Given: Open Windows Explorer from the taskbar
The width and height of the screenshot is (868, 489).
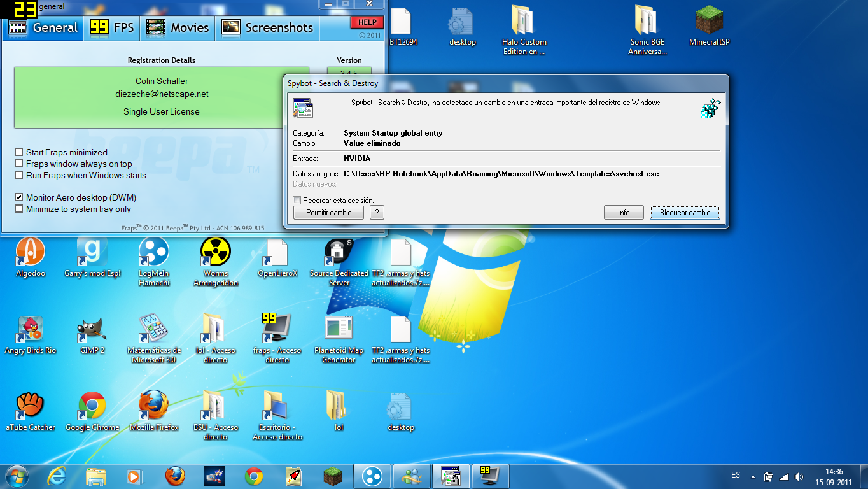Looking at the screenshot, I should click(96, 476).
